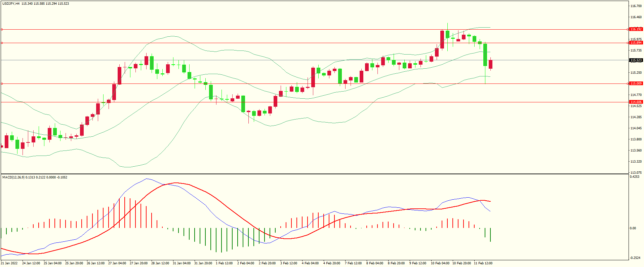Viewport: 644px width, 267px height.
Task: Select the 115.894 red price label
Action: (636, 43)
